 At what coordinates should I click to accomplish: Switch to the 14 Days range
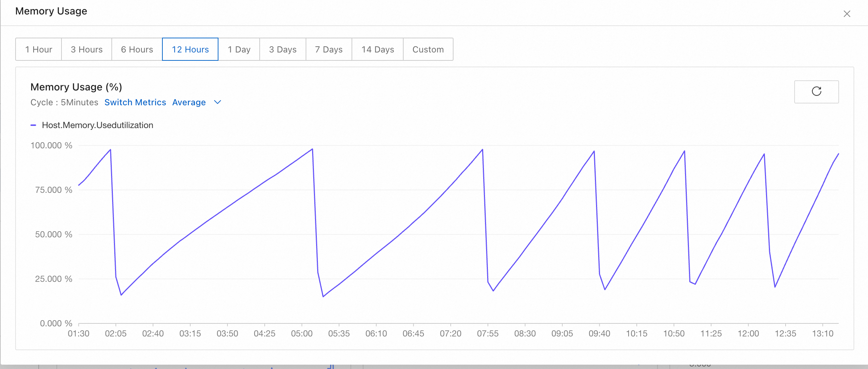point(378,49)
